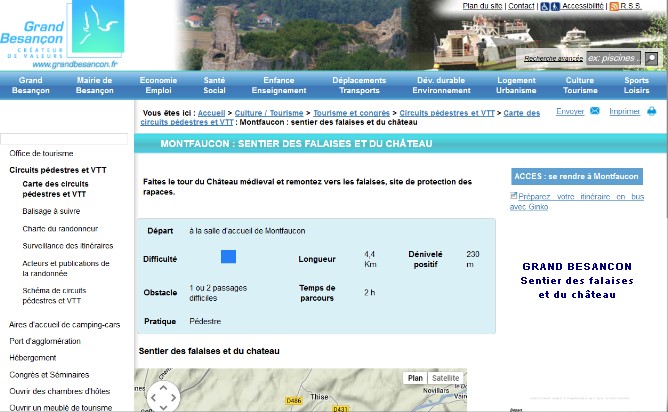668x412 pixels.
Task: Switch the map to Satellite view
Action: pos(446,378)
